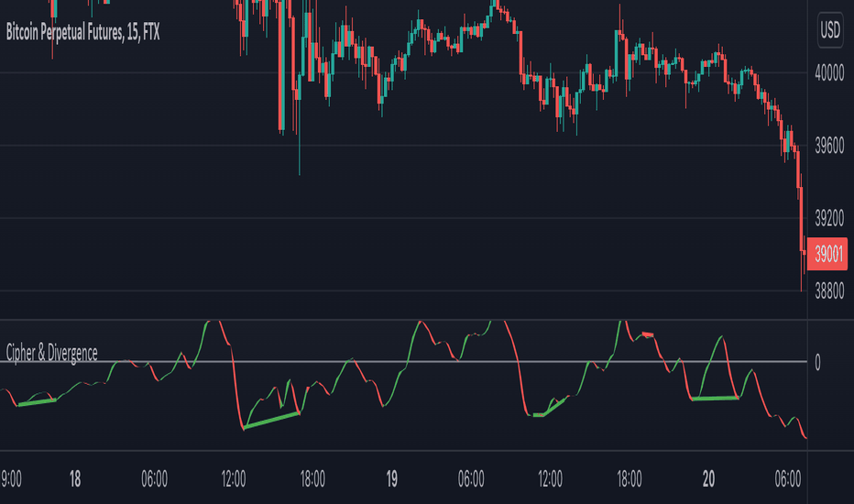Select the 38800 price axis label
854x504 pixels.
pyautogui.click(x=829, y=291)
